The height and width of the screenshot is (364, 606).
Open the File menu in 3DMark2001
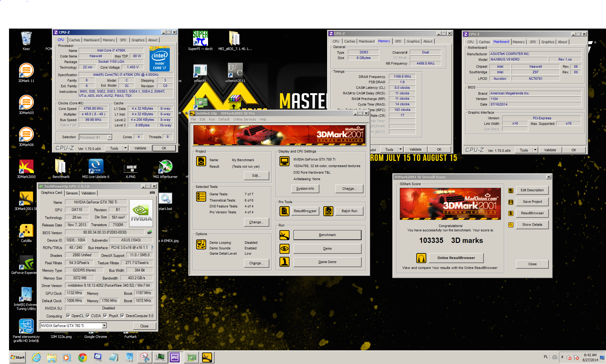[193, 119]
